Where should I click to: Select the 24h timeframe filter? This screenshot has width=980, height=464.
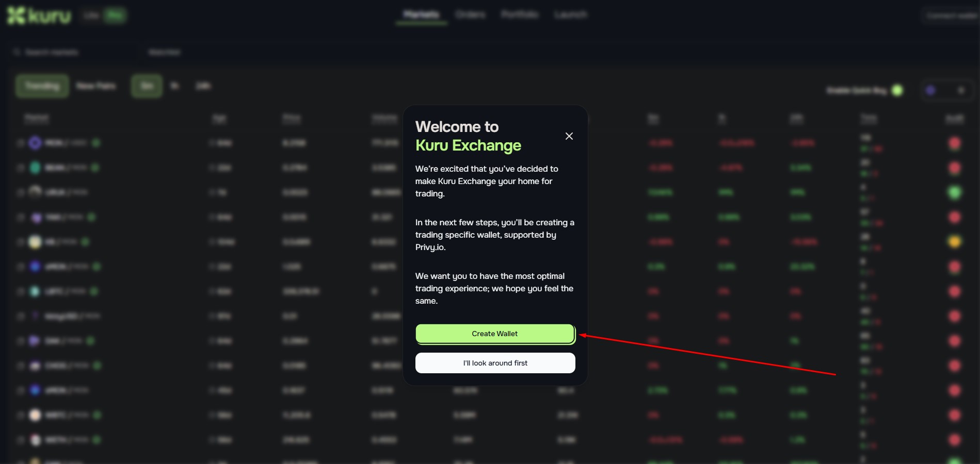(x=203, y=86)
